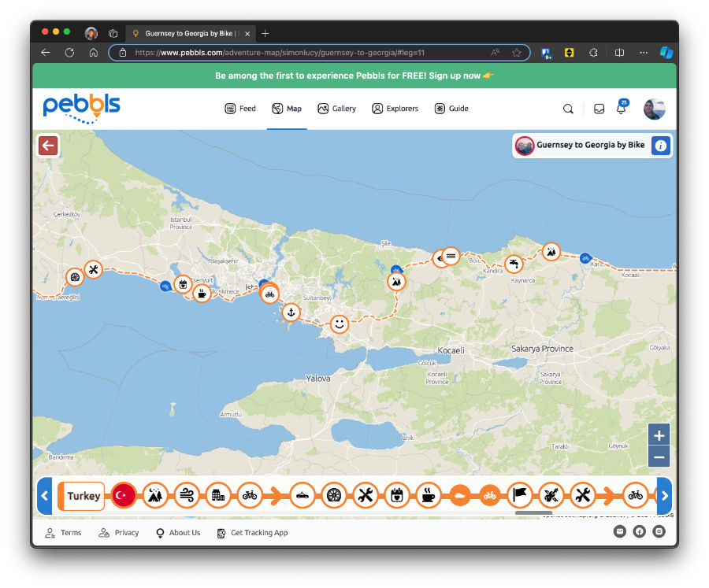Image resolution: width=709 pixels, height=588 pixels.
Task: Open the notifications bell
Action: coord(622,109)
